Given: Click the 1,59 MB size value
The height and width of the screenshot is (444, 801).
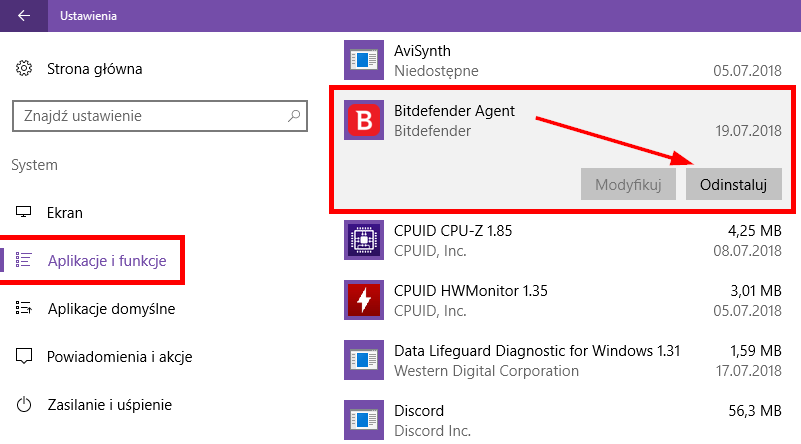Looking at the screenshot, I should coord(756,351).
